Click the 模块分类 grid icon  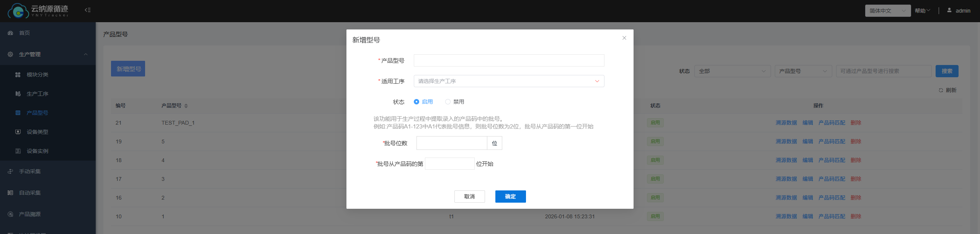(x=18, y=75)
